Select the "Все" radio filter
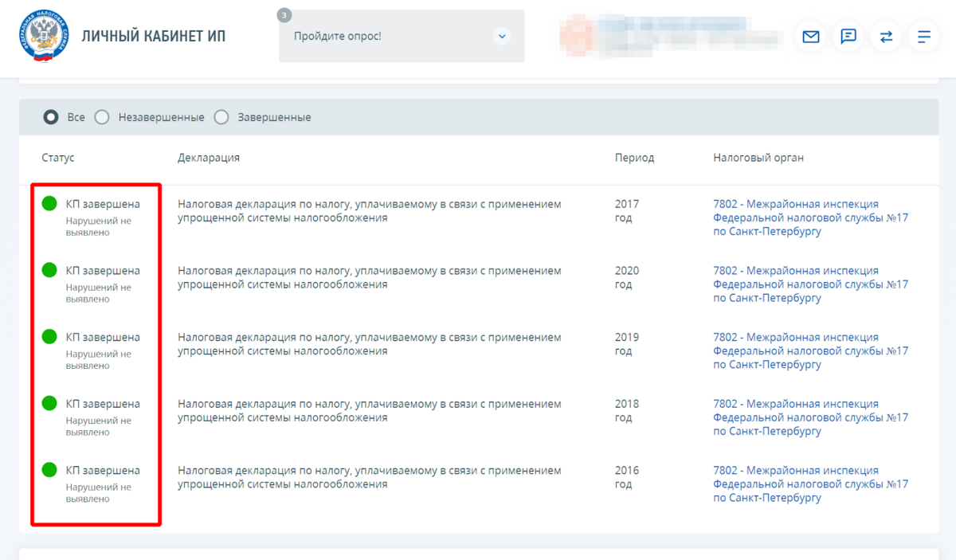Image resolution: width=956 pixels, height=560 pixels. point(51,117)
